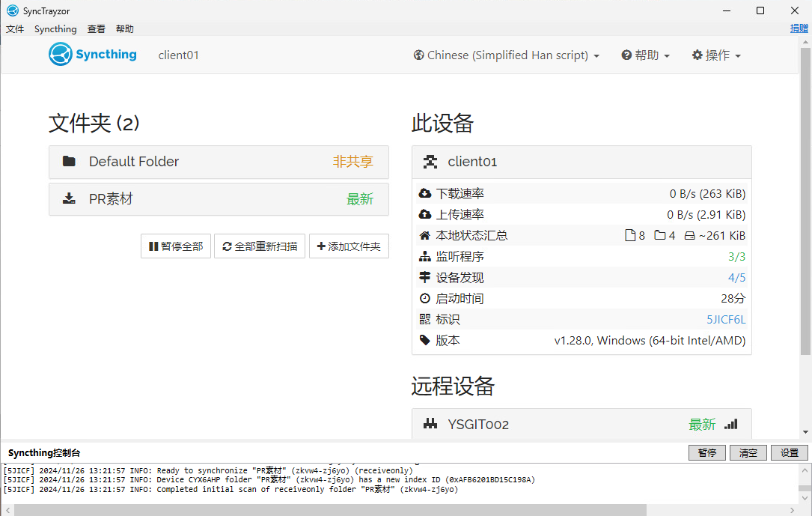Open the Syncthing menu in menu bar
Screen dimensions: 812x516
tap(55, 29)
